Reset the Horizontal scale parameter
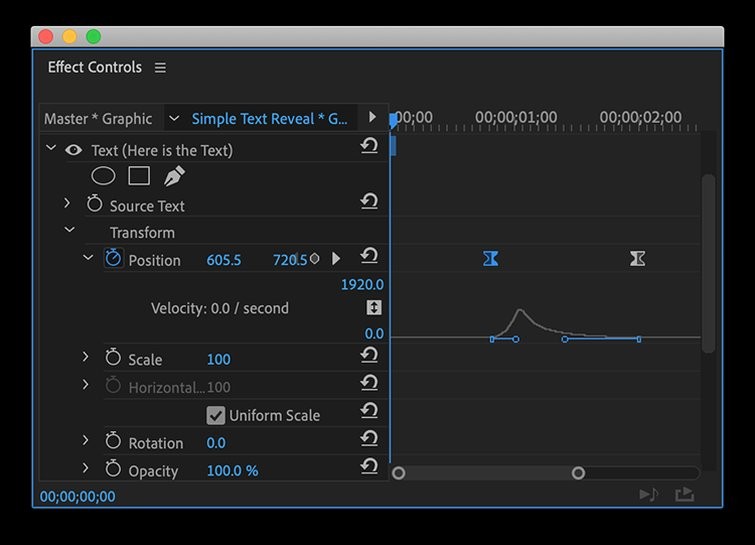The height and width of the screenshot is (545, 755). [369, 383]
